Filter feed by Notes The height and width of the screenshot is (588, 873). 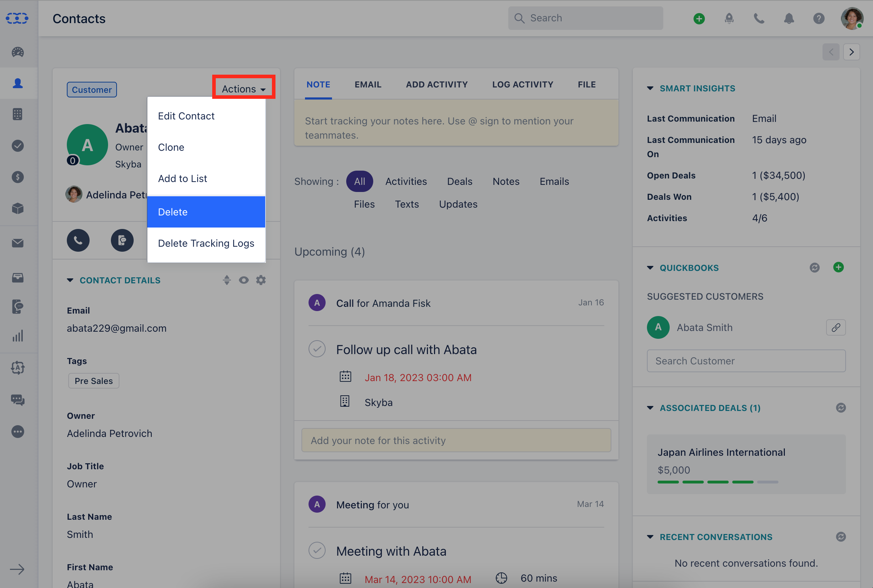506,182
